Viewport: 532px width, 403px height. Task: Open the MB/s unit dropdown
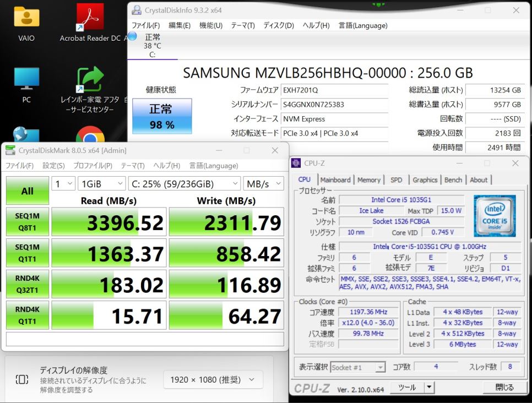click(264, 184)
